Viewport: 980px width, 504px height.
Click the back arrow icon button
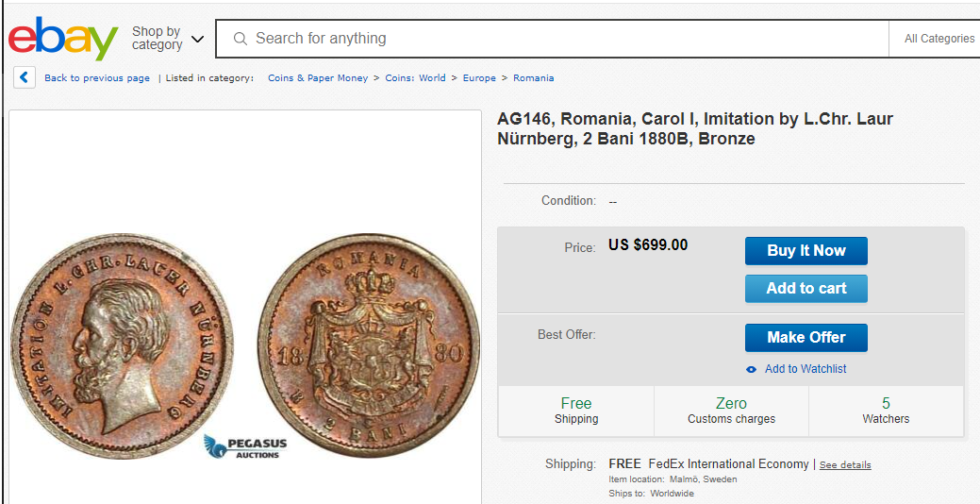pyautogui.click(x=25, y=78)
